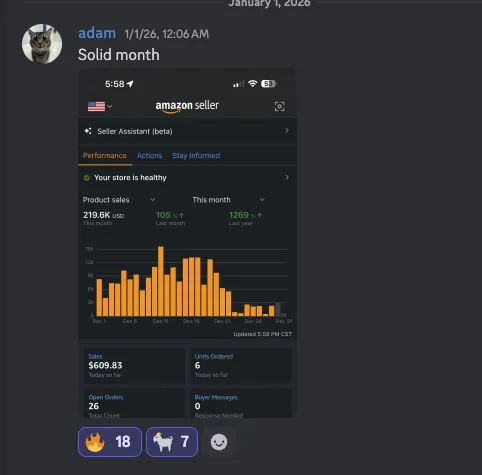Open the Stay Informed tab
The width and height of the screenshot is (482, 475).
pos(196,156)
